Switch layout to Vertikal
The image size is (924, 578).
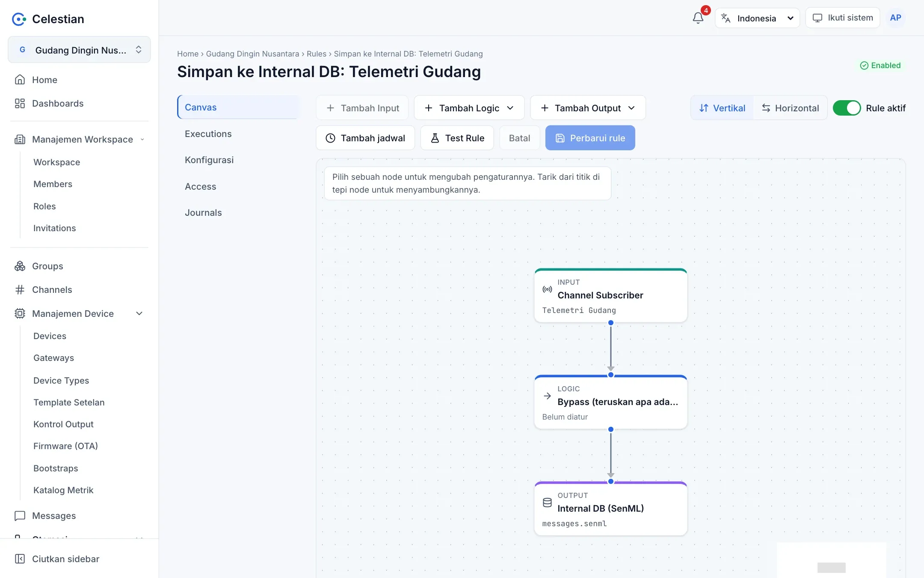(722, 108)
